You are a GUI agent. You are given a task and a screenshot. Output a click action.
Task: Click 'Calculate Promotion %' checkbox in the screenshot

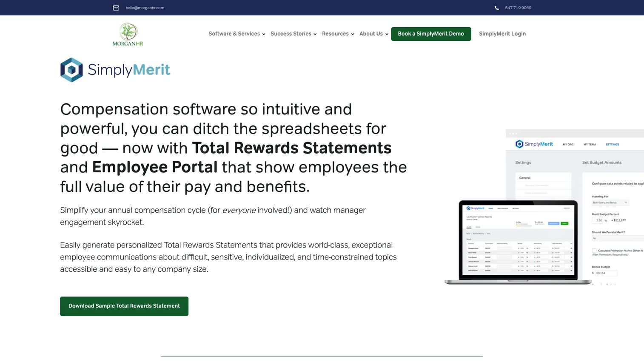point(594,251)
